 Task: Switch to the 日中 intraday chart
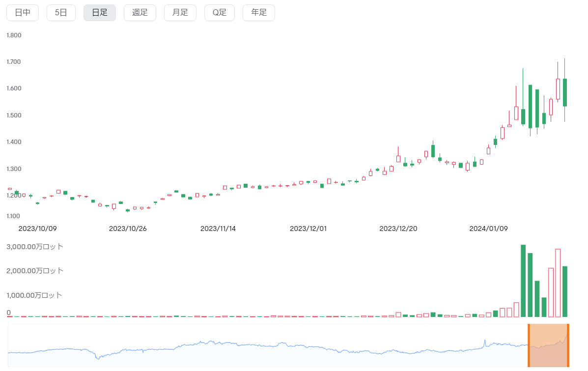tap(23, 13)
